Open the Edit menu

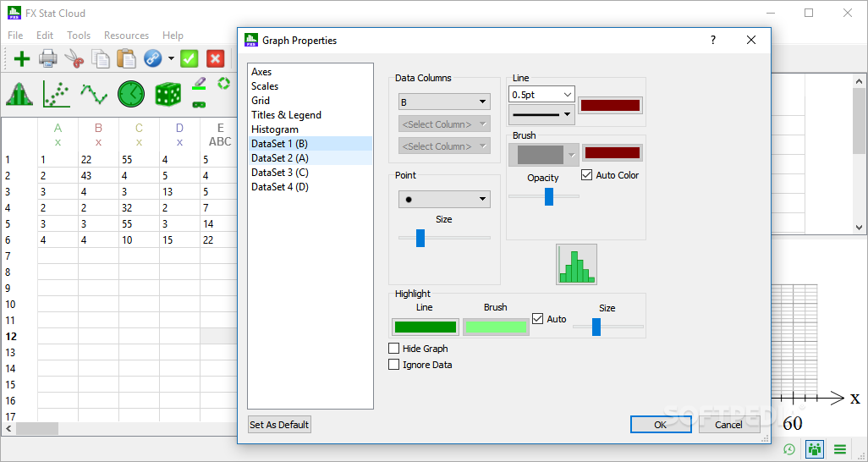45,36
